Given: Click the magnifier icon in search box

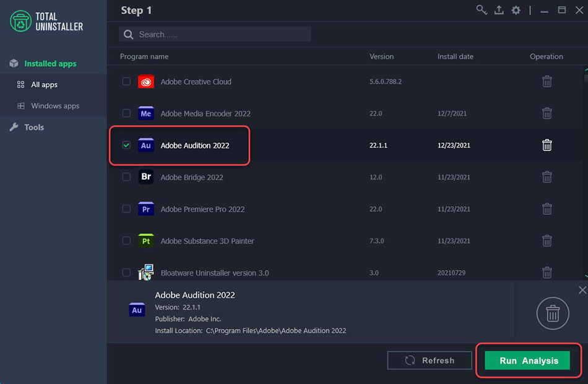Looking at the screenshot, I should (128, 35).
